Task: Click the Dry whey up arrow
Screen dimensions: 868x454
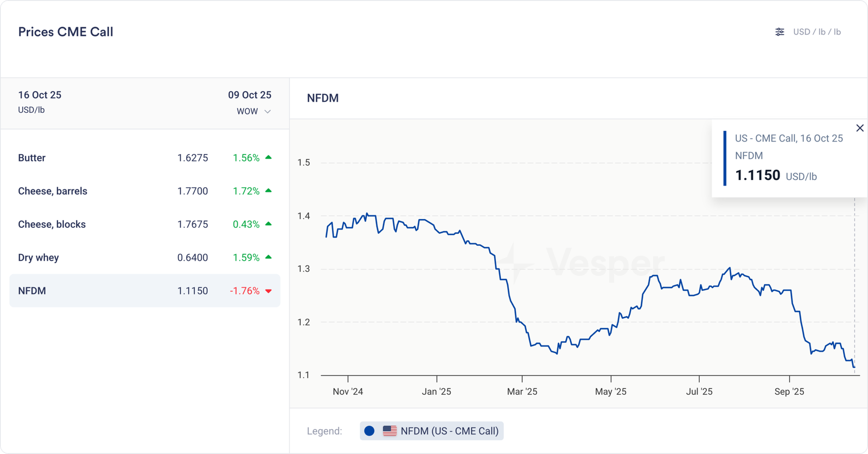Action: (269, 257)
